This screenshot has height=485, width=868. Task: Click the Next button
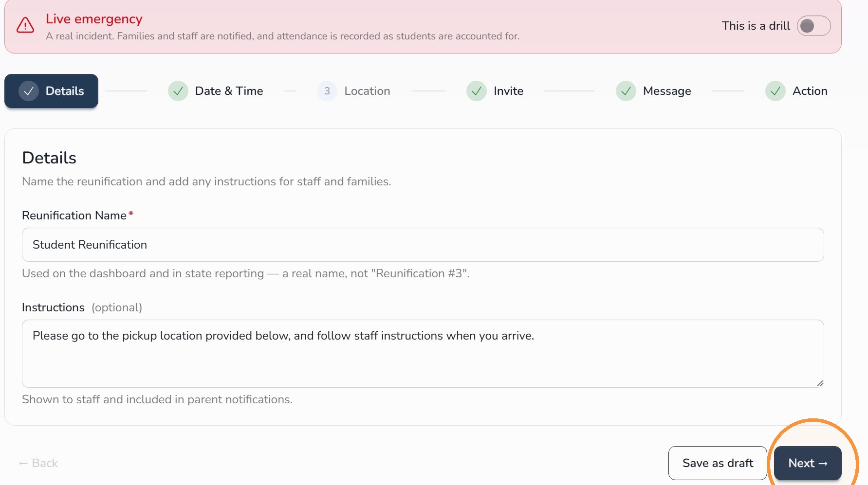pyautogui.click(x=808, y=463)
